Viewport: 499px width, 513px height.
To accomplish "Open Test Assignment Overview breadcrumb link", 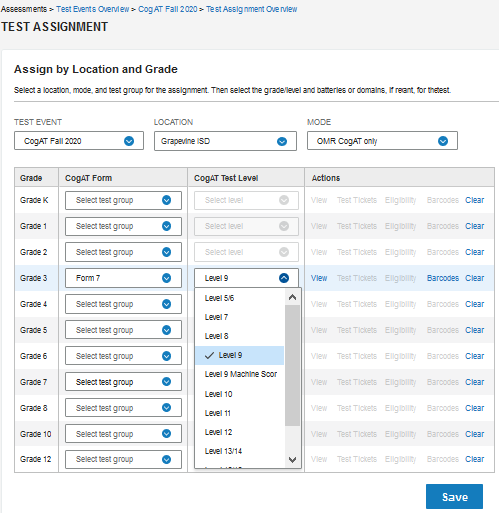I will pos(251,9).
